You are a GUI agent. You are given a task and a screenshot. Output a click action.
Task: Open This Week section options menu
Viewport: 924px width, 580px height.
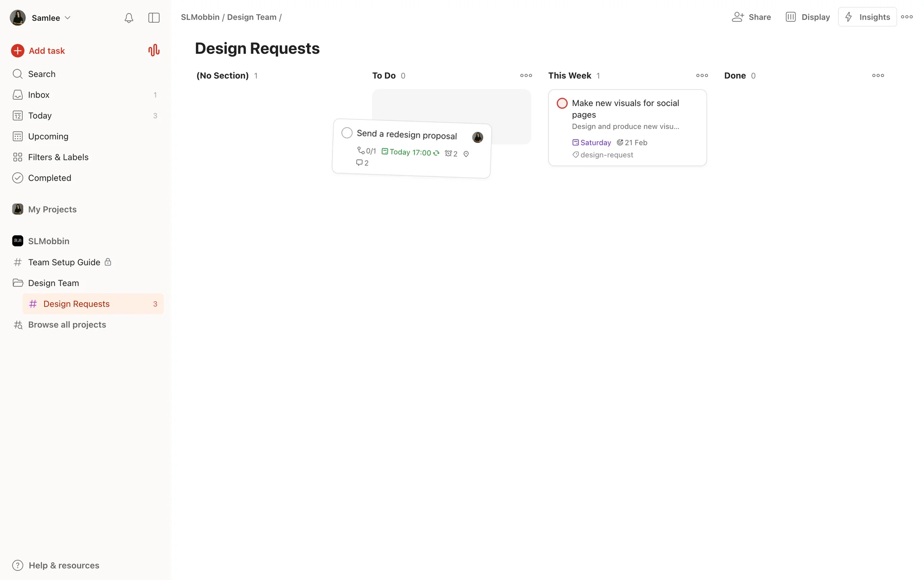coord(702,76)
